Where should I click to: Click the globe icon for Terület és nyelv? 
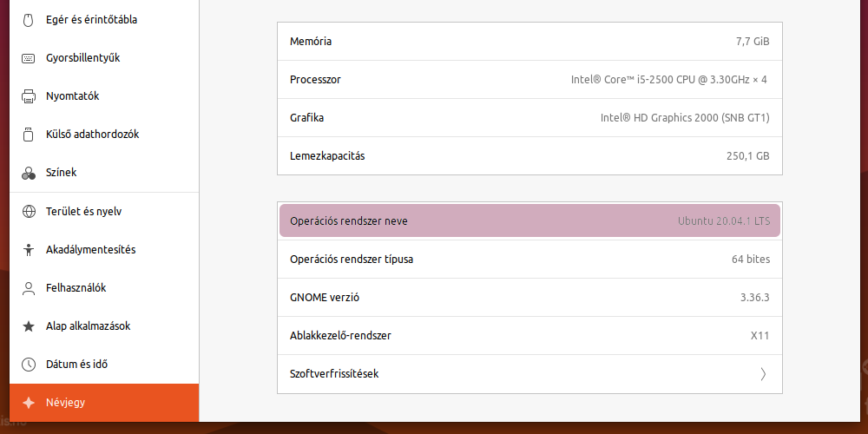pyautogui.click(x=29, y=212)
